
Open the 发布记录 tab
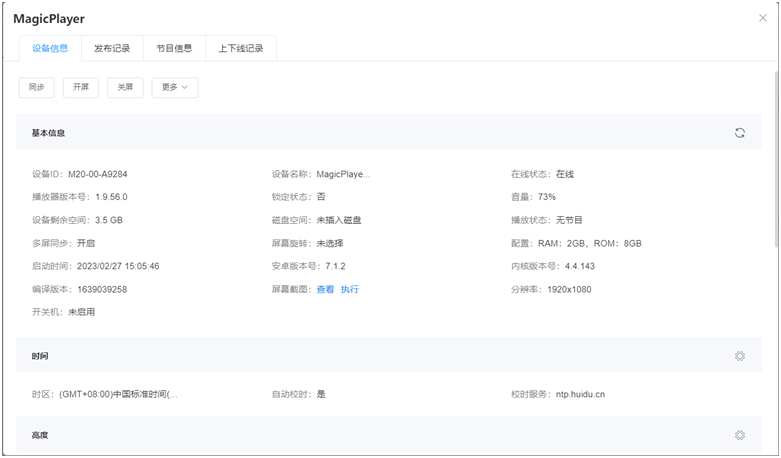pyautogui.click(x=112, y=48)
